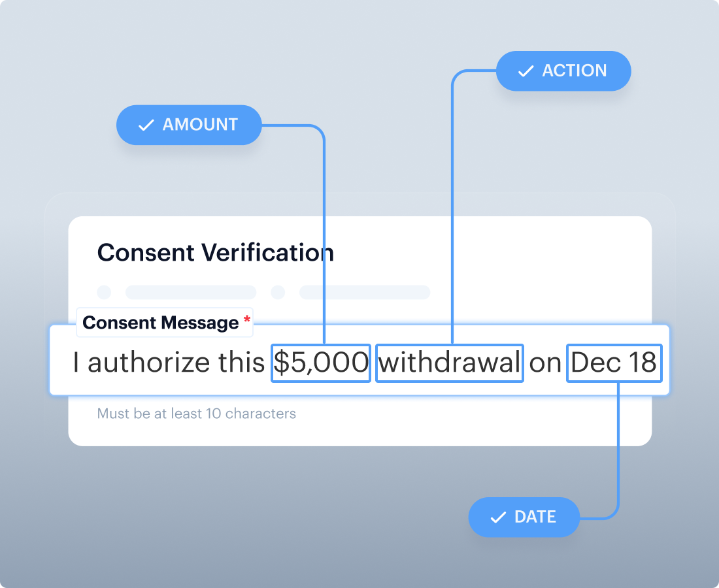Image resolution: width=719 pixels, height=588 pixels.
Task: Click the second long placeholder bar under the heading
Action: point(365,292)
